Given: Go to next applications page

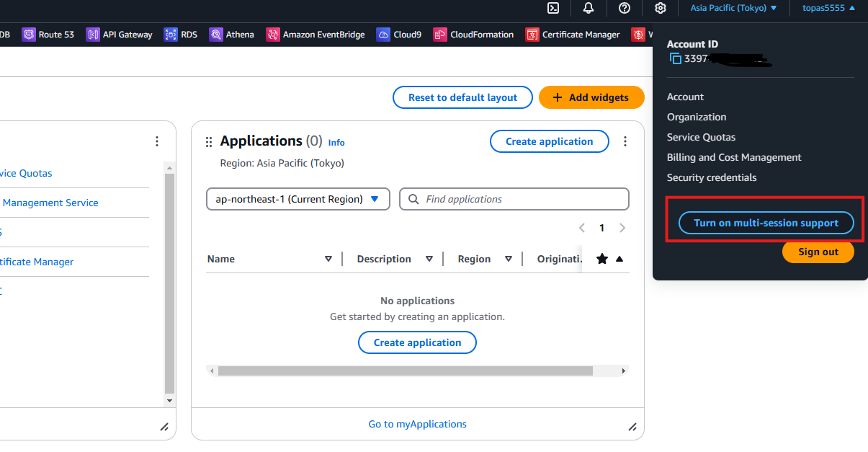Looking at the screenshot, I should [622, 228].
